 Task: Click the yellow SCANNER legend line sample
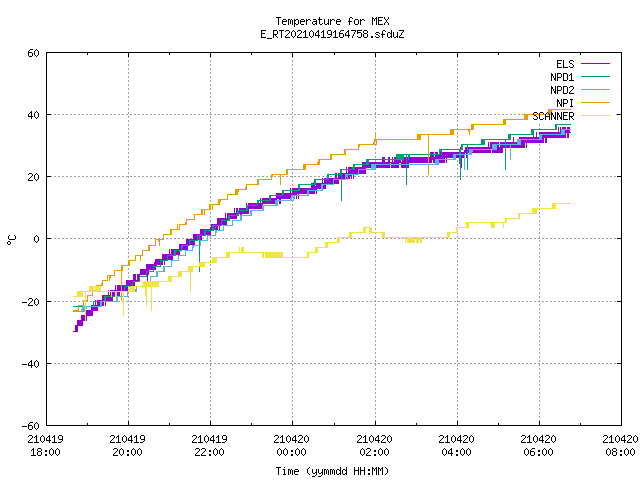tap(595, 116)
